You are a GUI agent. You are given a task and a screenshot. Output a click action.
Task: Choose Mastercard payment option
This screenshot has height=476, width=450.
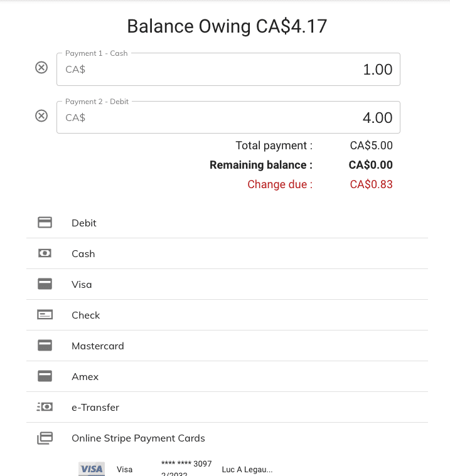pyautogui.click(x=98, y=346)
